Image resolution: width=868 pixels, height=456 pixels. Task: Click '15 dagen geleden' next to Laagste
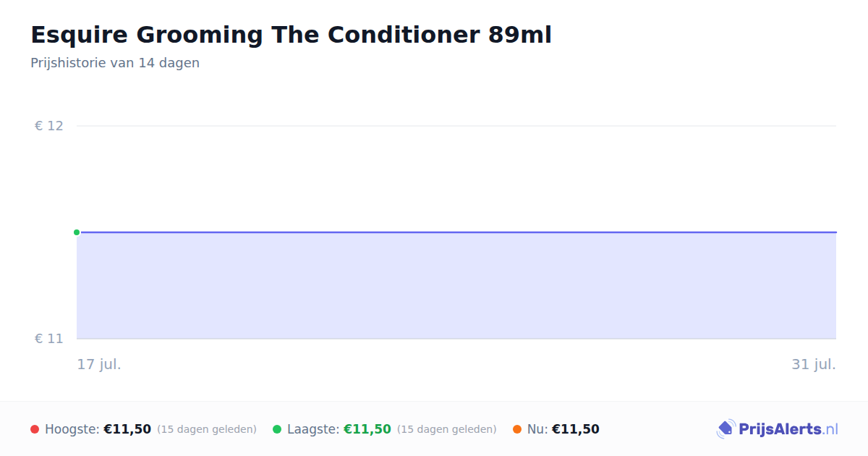point(447,429)
